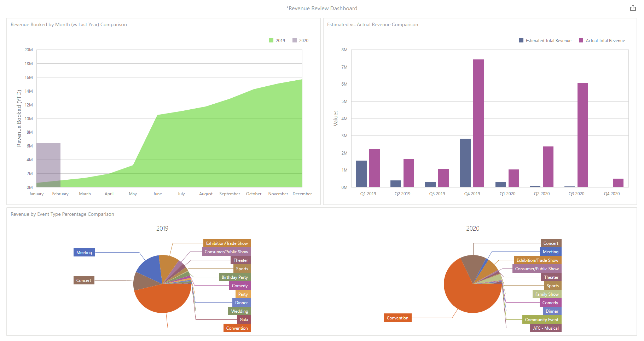Click the June axis label
644x341 pixels.
(157, 194)
